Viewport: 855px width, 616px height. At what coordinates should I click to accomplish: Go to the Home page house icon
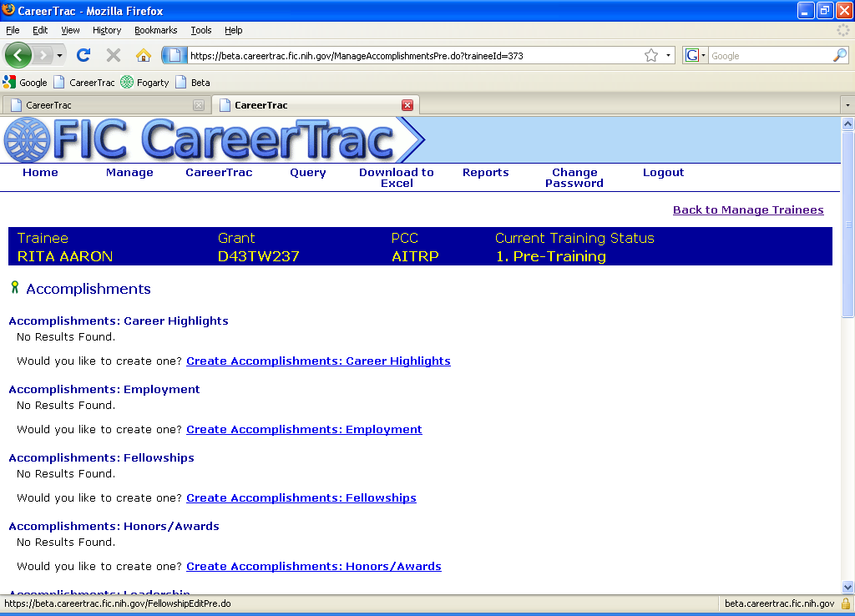(x=144, y=55)
